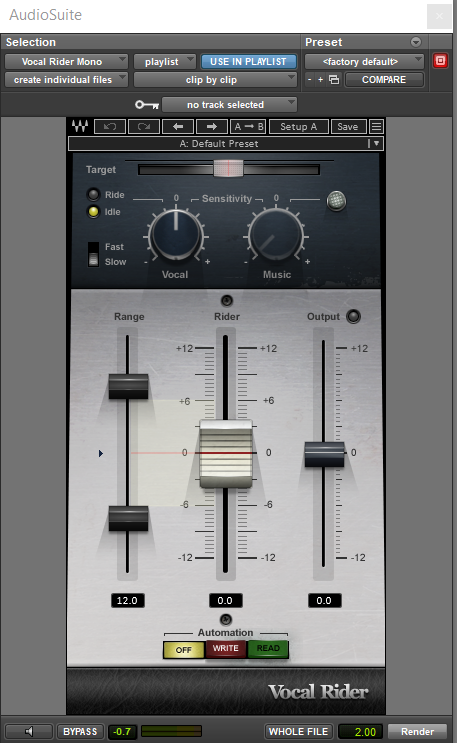457x743 pixels.
Task: Open the preset copy settings icon
Action: (x=334, y=80)
